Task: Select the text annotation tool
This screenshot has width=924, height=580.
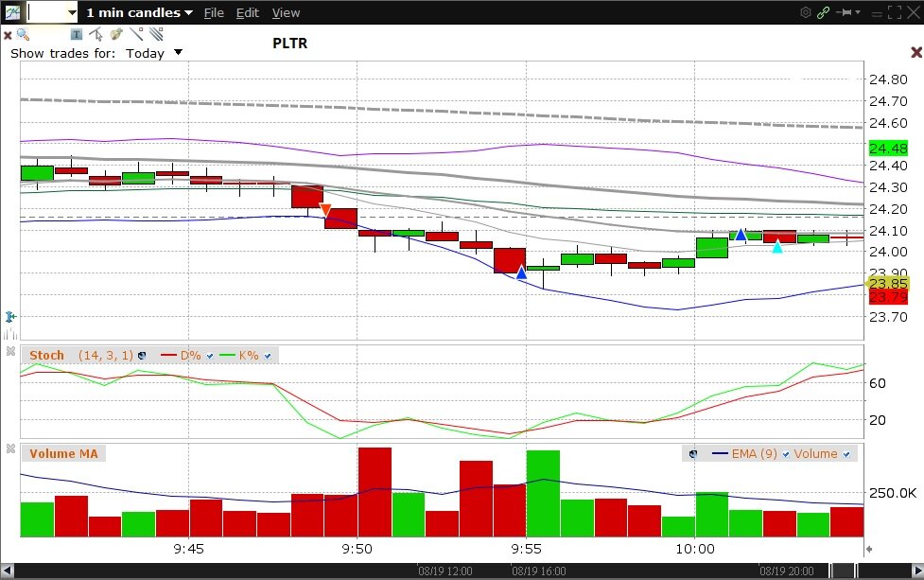Action: pos(77,34)
